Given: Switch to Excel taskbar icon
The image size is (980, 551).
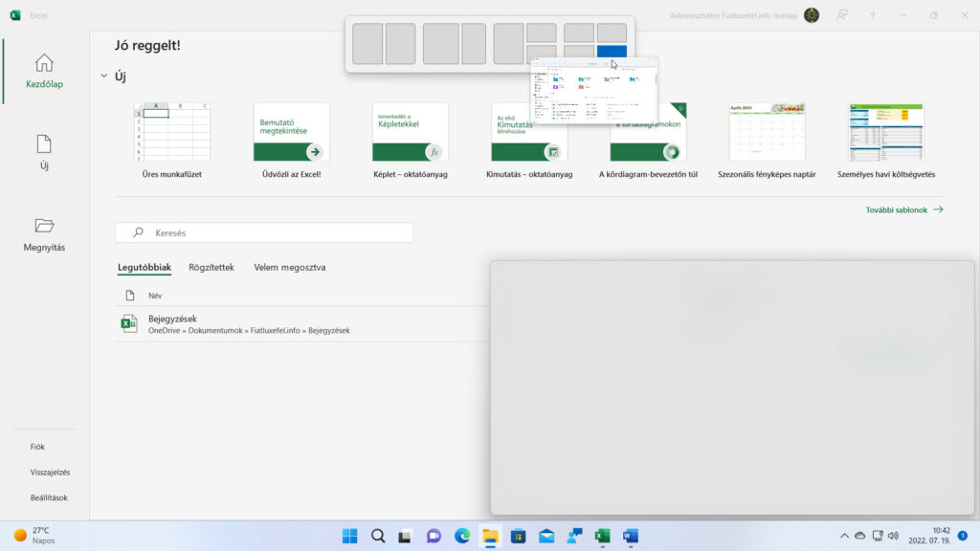Looking at the screenshot, I should click(x=603, y=536).
